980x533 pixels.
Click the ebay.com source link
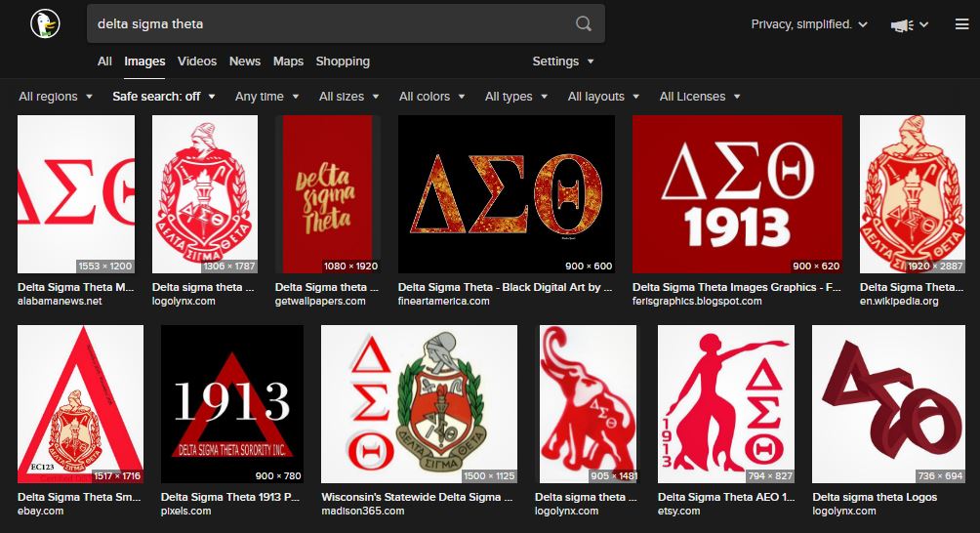pyautogui.click(x=41, y=512)
